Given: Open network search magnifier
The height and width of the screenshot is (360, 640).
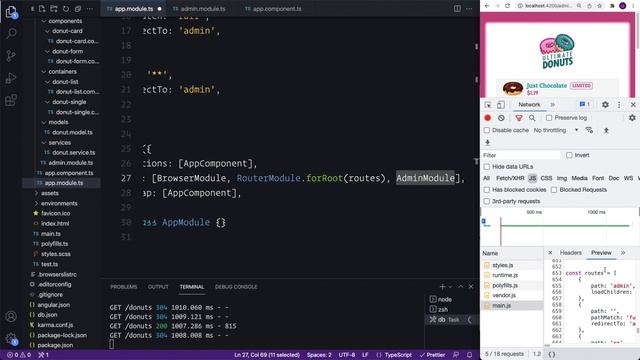Looking at the screenshot, I should point(532,118).
